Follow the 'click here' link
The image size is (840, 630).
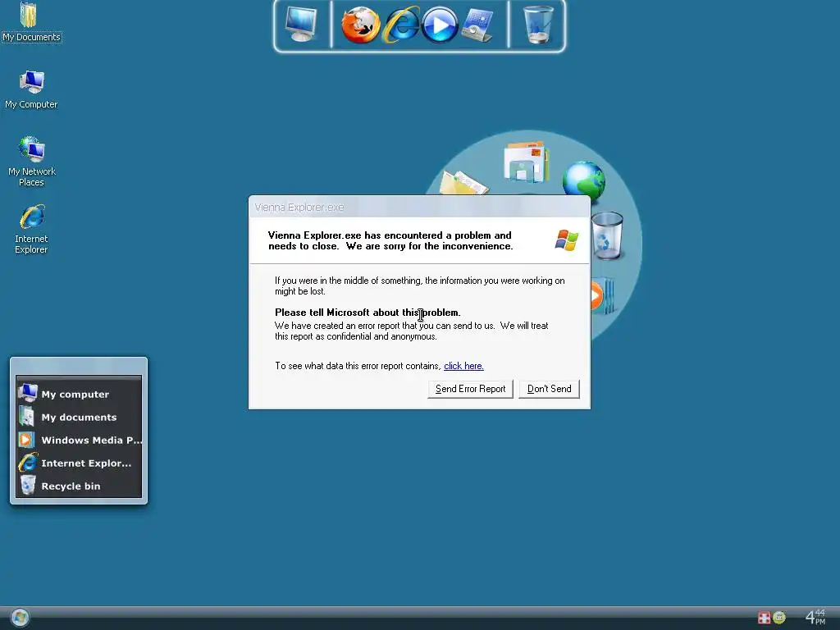pos(464,366)
